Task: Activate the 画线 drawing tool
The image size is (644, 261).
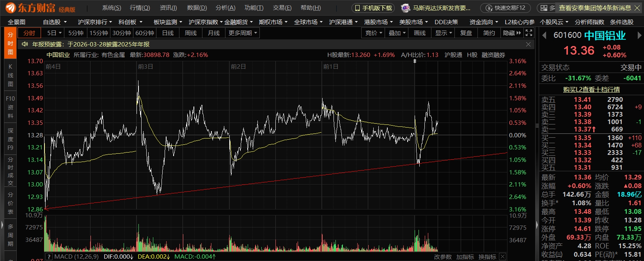Action: 420,33
